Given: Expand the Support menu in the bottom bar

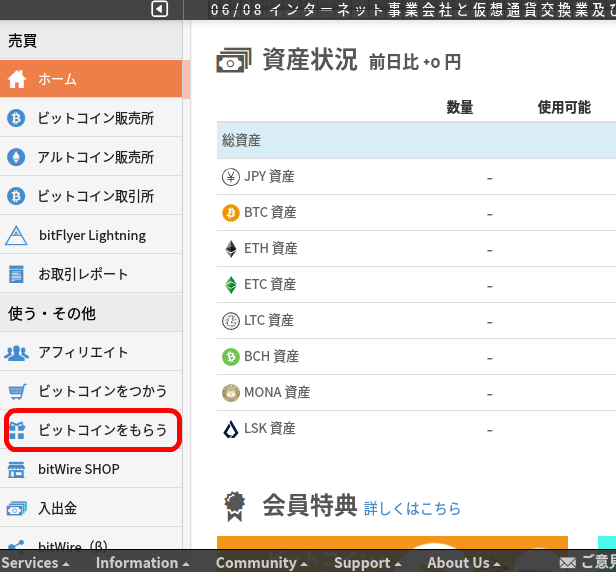Looking at the screenshot, I should pos(368,563).
